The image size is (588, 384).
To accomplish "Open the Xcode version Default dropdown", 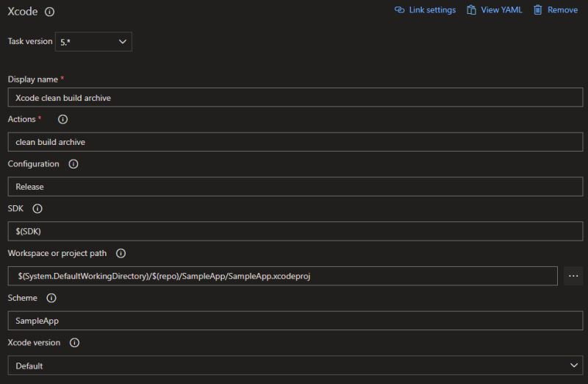I will coord(295,365).
